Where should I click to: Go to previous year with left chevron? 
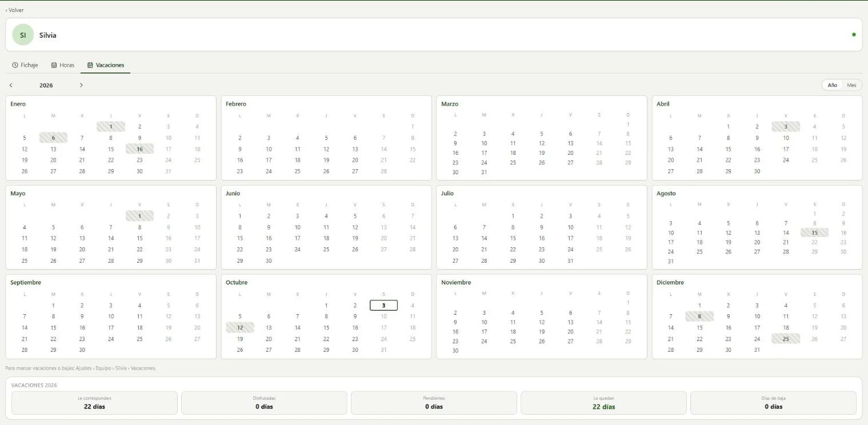point(11,85)
